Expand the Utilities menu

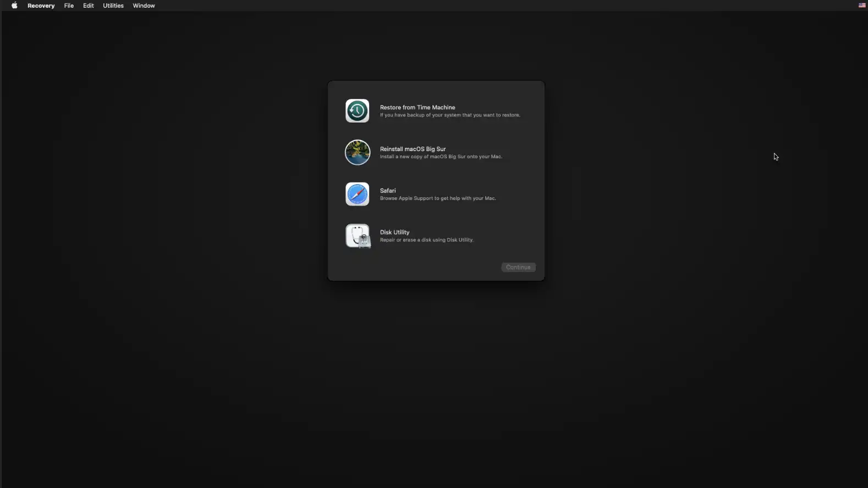click(x=113, y=5)
